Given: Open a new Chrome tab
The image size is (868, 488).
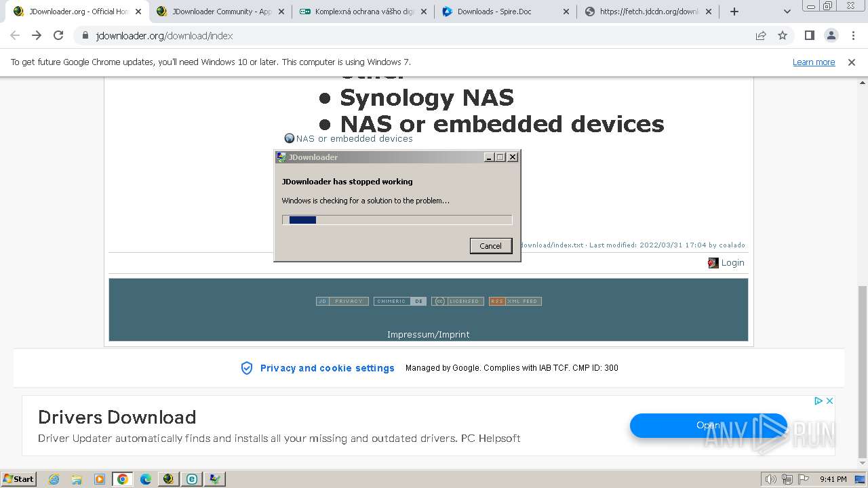Looking at the screenshot, I should coord(734,12).
